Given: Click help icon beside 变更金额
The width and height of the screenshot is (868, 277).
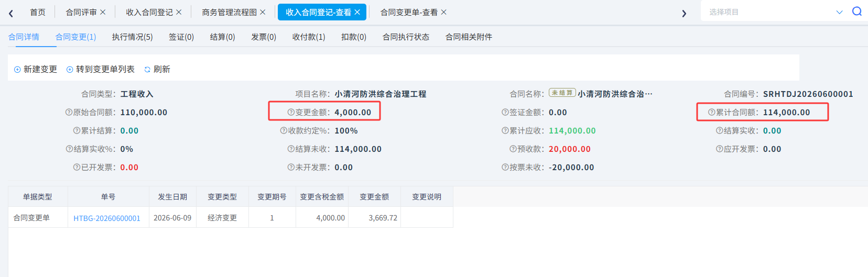Looking at the screenshot, I should tap(291, 112).
